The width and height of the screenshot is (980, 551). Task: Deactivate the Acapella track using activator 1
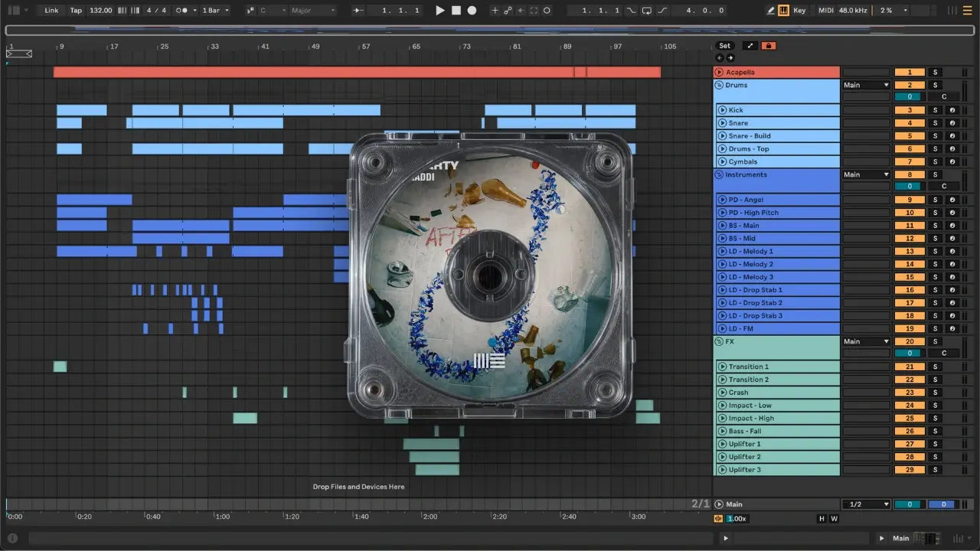point(910,72)
